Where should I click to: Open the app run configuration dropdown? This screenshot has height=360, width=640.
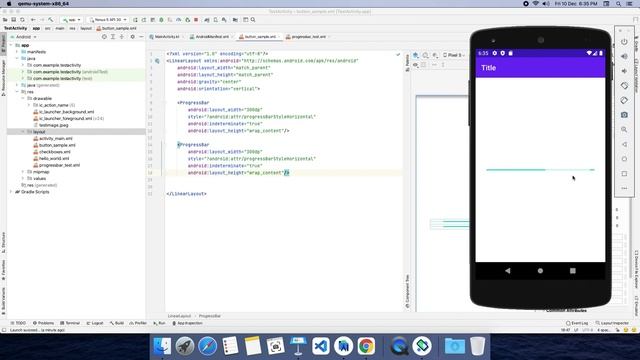72,20
